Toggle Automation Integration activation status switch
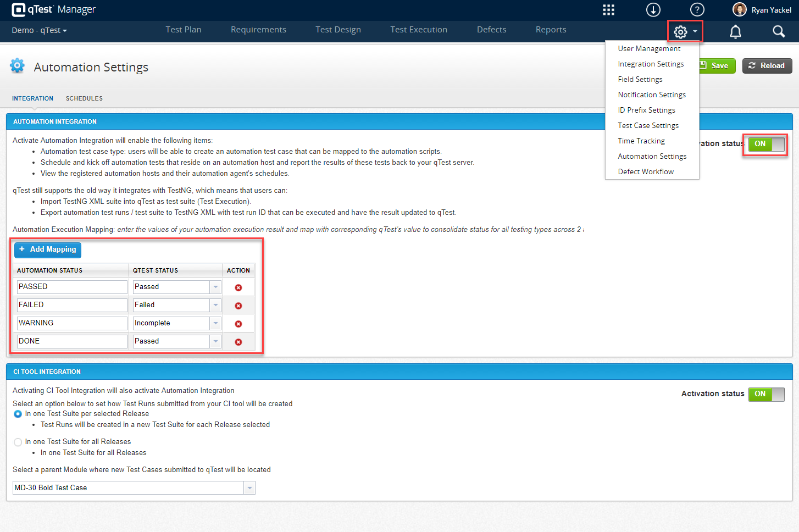The width and height of the screenshot is (799, 532). pyautogui.click(x=766, y=144)
